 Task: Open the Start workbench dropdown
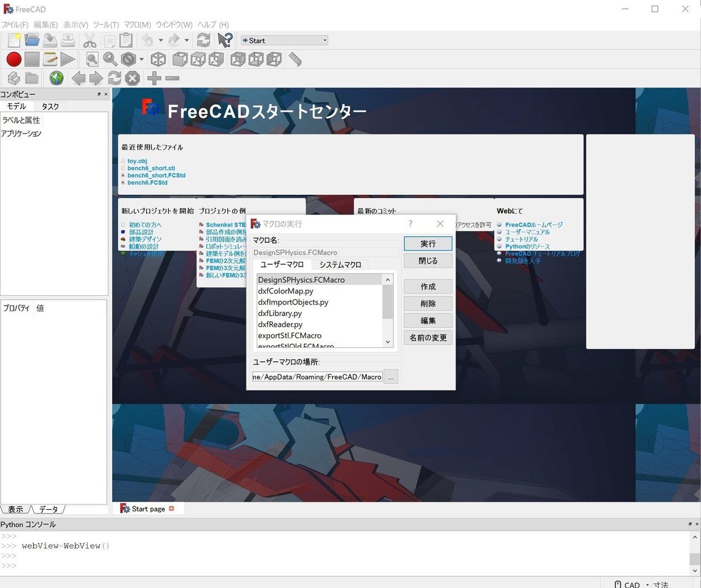tap(284, 40)
